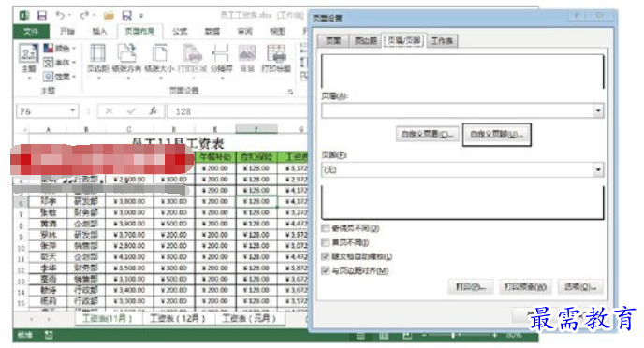Click the fx insert function icon
Viewport: 644px width, 348px height.
[153, 110]
